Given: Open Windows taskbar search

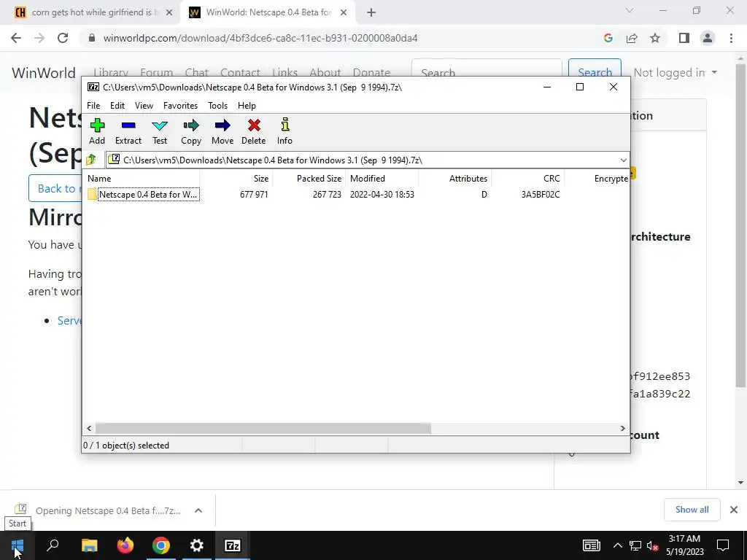Looking at the screenshot, I should click(x=53, y=545).
